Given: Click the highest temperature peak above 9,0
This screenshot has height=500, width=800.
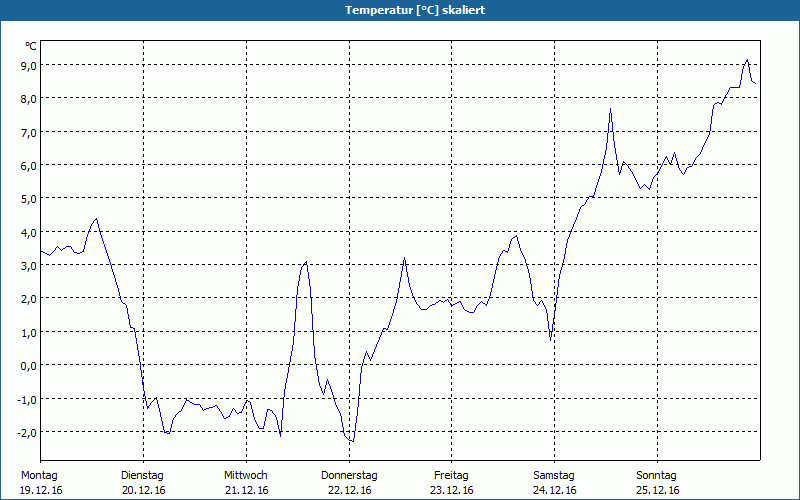Looking at the screenshot, I should [747, 60].
